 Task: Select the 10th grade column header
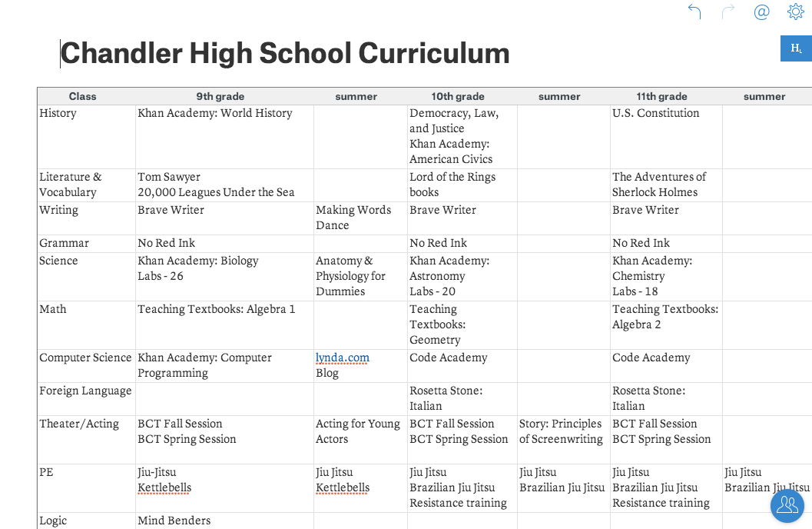point(458,96)
